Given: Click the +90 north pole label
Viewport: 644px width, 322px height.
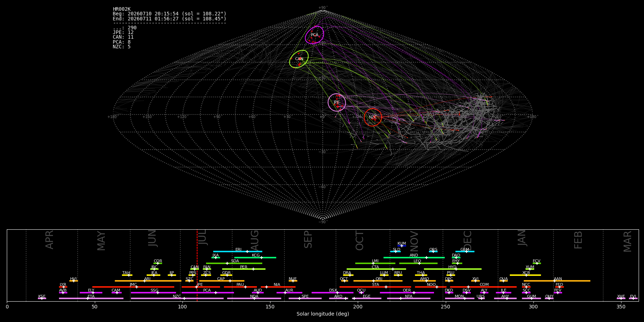Looking at the screenshot, I should pos(323,8).
